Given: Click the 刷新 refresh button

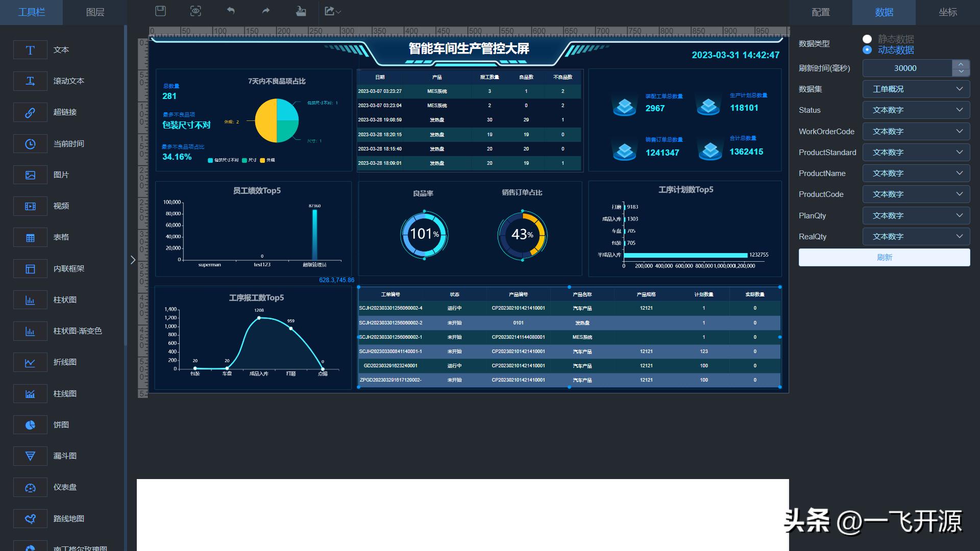Looking at the screenshot, I should pyautogui.click(x=884, y=257).
